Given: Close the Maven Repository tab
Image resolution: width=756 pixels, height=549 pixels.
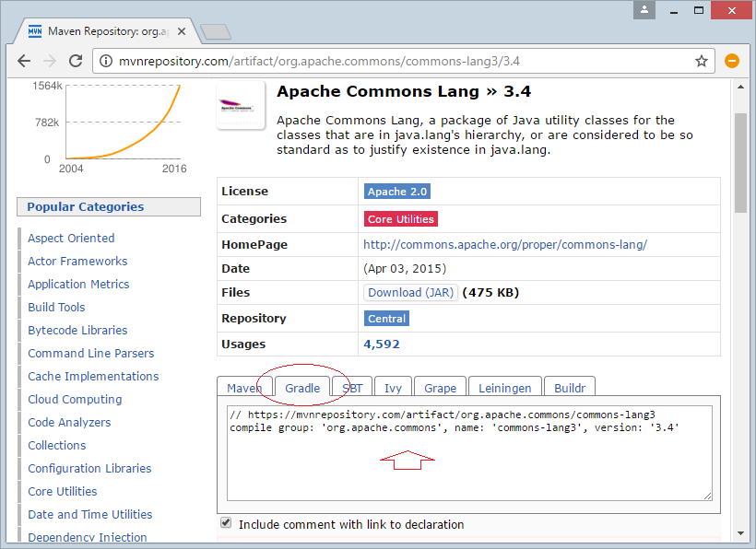Looking at the screenshot, I should tap(182, 31).
